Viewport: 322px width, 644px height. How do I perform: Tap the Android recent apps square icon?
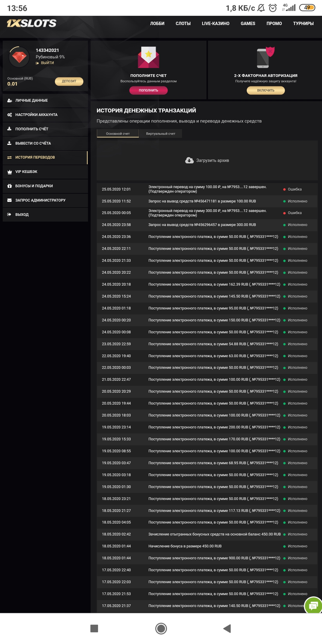click(x=94, y=628)
